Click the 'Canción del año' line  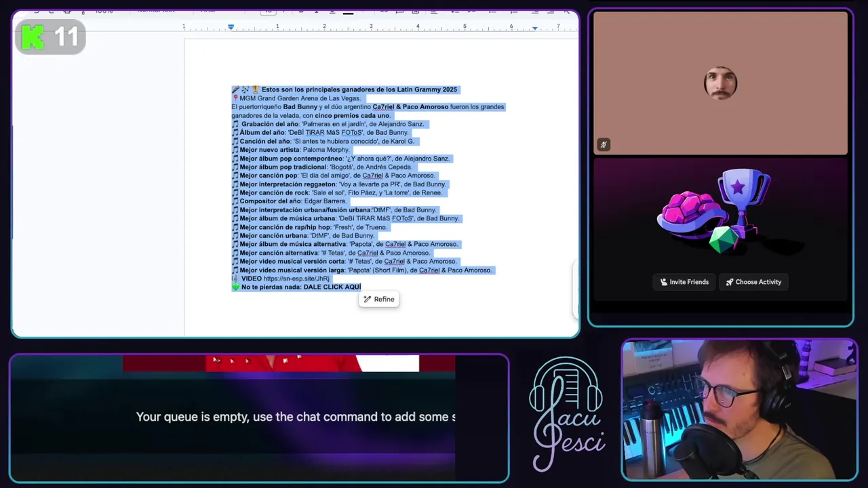(x=323, y=141)
